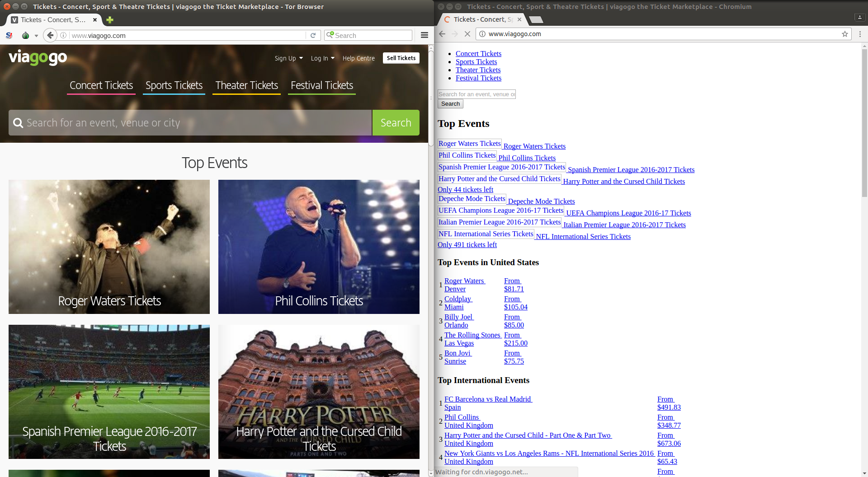Open the Roger Waters Denver link in Chromium
The image size is (868, 477).
tap(464, 285)
